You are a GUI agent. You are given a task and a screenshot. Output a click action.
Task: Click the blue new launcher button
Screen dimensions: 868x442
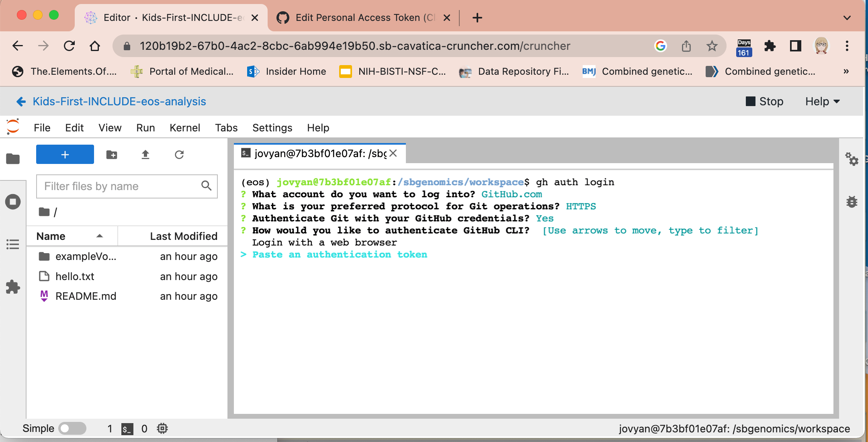pyautogui.click(x=65, y=154)
